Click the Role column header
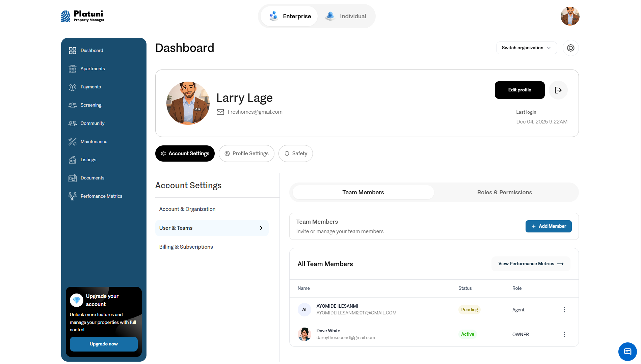This screenshot has width=641, height=364. [x=517, y=288]
